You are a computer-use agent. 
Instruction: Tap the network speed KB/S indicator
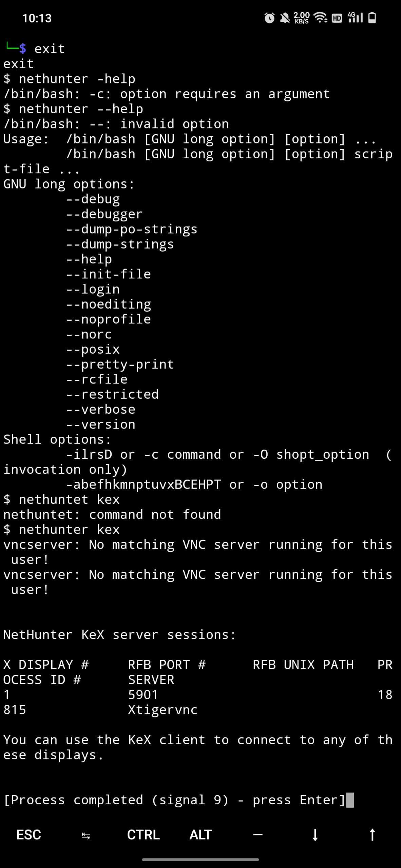click(x=302, y=18)
